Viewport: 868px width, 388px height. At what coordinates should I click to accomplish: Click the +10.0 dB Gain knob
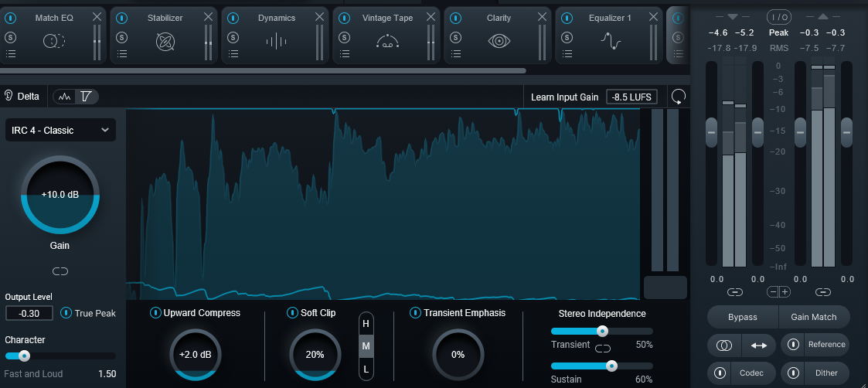[60, 196]
